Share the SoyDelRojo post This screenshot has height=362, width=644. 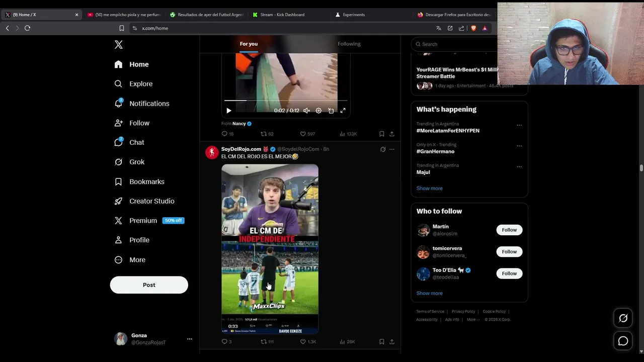(x=392, y=342)
